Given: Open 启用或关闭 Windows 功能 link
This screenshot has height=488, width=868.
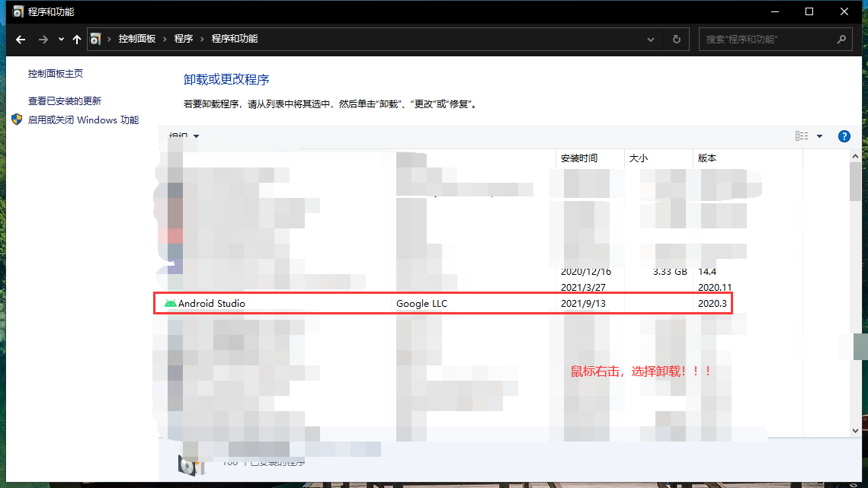Looking at the screenshot, I should point(83,120).
